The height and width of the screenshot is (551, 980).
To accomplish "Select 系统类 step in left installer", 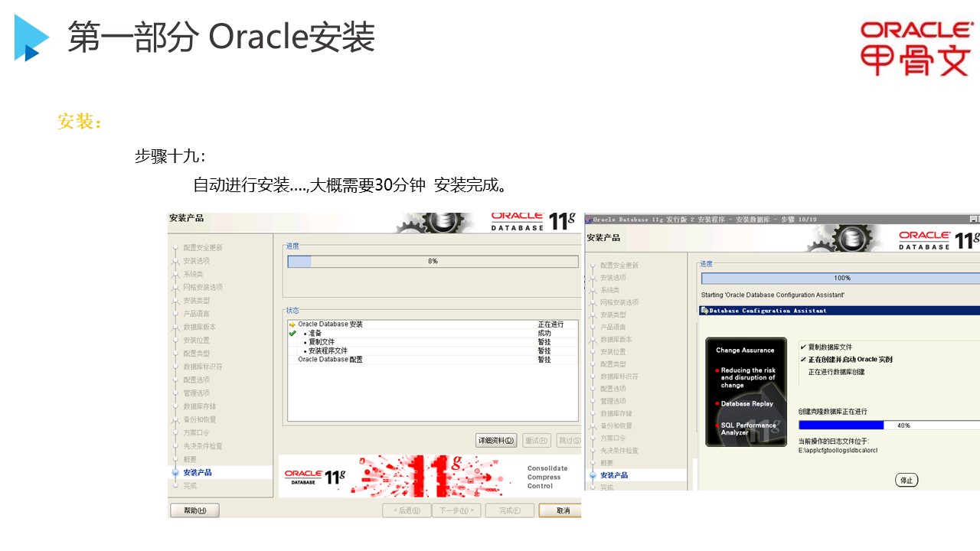I will click(x=193, y=274).
